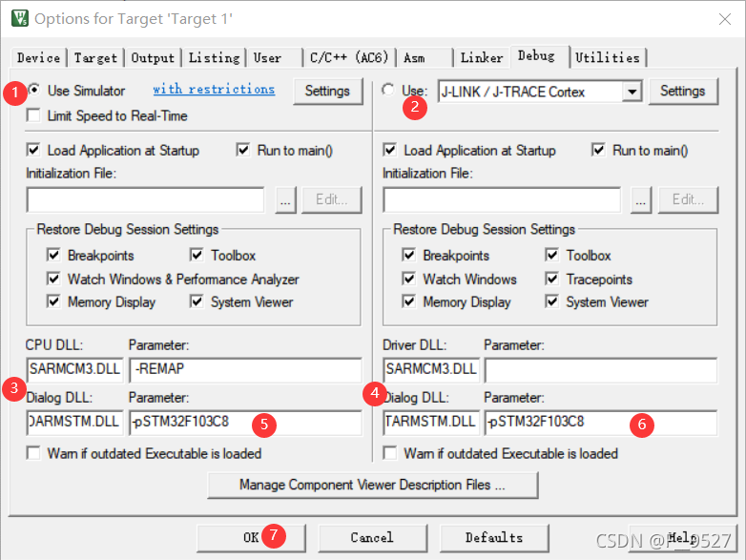
Task: Open Manage Component Viewer Description Files
Action: click(373, 485)
